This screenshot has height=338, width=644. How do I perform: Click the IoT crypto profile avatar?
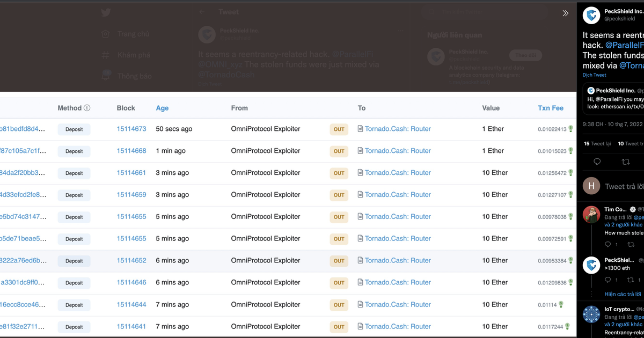point(591,314)
